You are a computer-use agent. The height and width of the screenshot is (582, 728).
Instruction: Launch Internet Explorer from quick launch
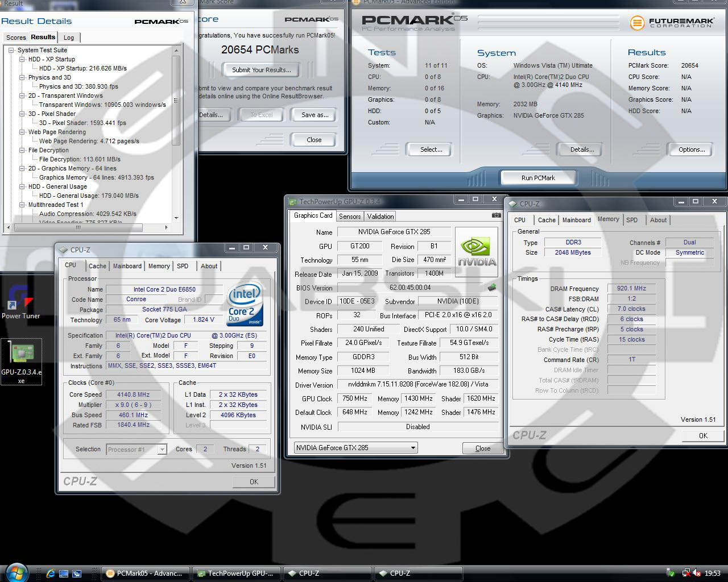pos(51,573)
